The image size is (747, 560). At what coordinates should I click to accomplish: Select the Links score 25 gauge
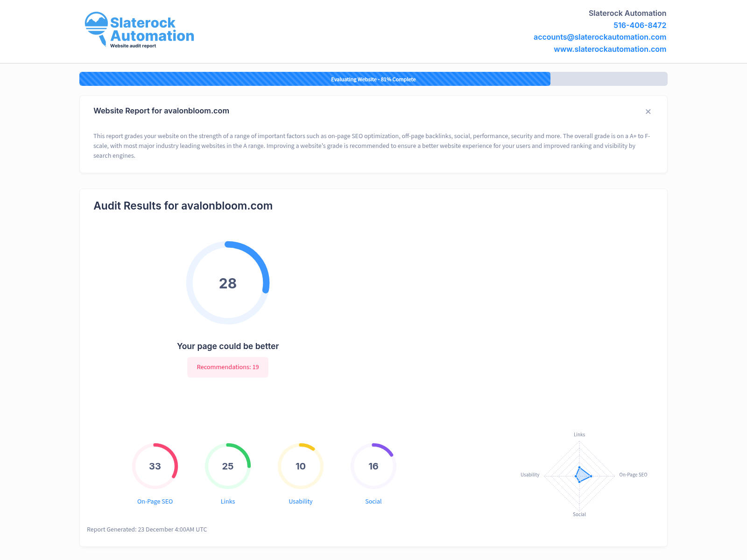click(228, 466)
